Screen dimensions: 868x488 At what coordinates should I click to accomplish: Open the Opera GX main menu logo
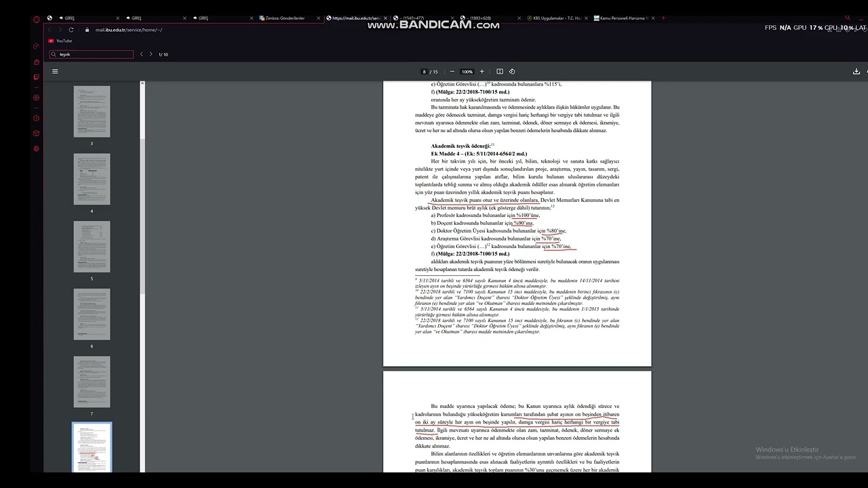[x=37, y=19]
